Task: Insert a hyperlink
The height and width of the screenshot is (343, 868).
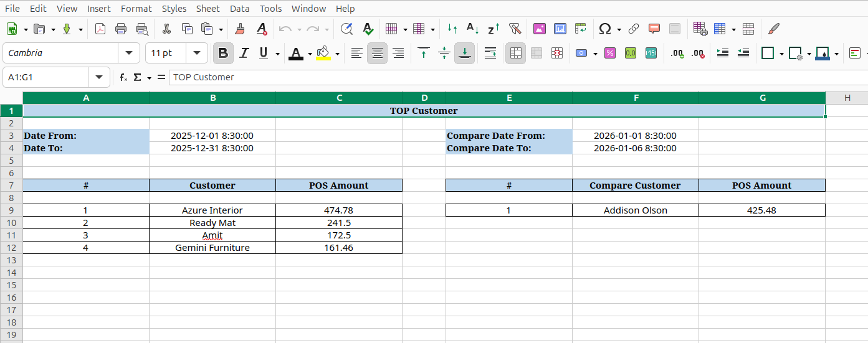Action: [x=634, y=29]
